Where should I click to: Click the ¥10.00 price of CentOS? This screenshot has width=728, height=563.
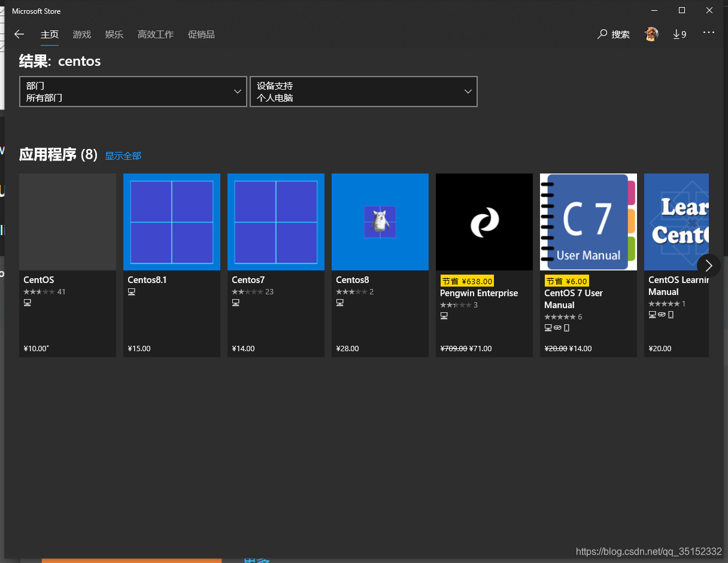36,348
